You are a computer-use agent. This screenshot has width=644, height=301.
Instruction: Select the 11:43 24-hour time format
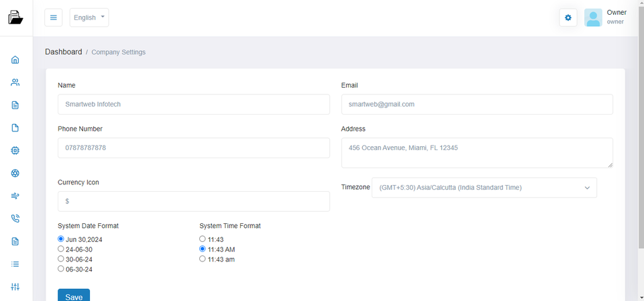coord(203,239)
